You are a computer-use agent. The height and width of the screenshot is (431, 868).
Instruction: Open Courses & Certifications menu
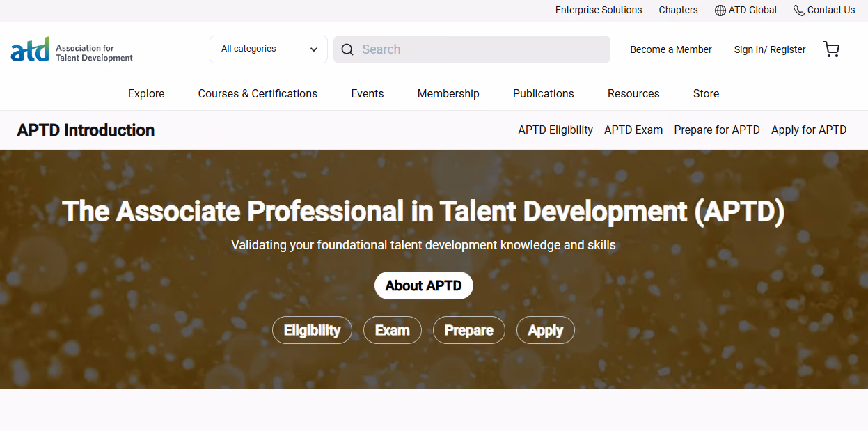pyautogui.click(x=258, y=93)
